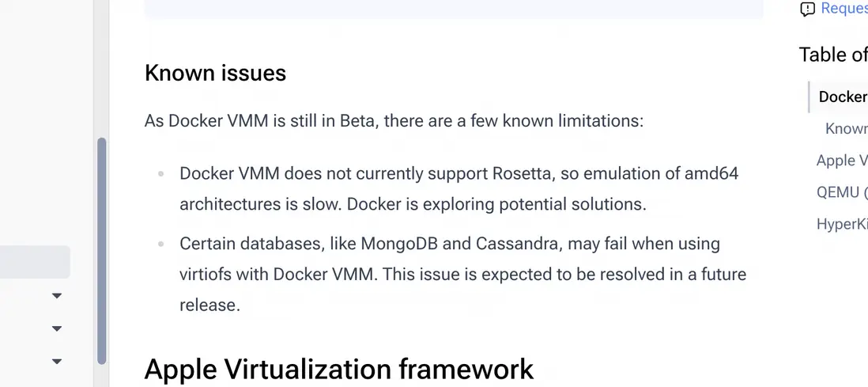
Task: Select Apple Virtualization entry in table of contents
Action: pos(842,161)
